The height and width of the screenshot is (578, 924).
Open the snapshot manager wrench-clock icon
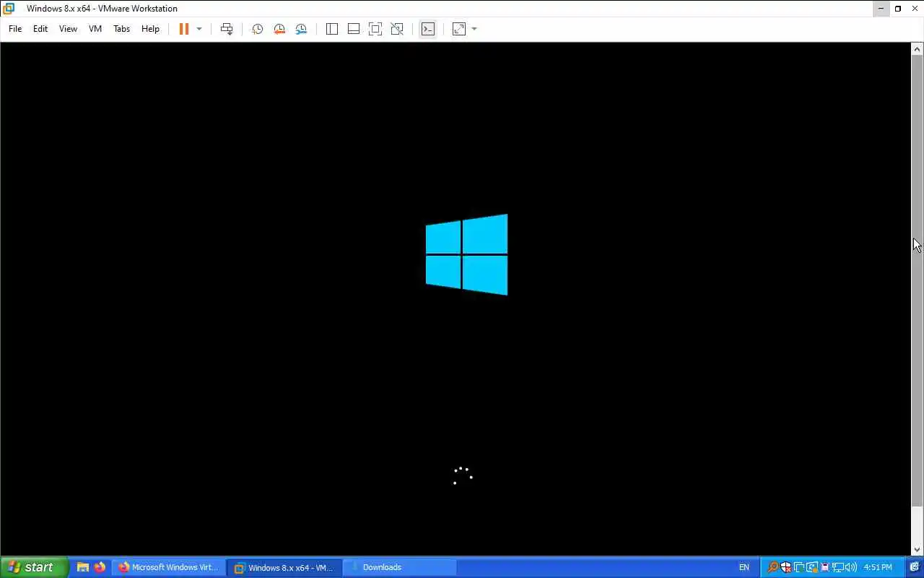[301, 29]
